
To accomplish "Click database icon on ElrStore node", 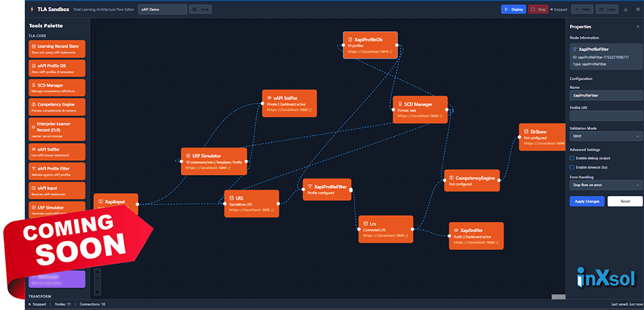I will [x=526, y=132].
